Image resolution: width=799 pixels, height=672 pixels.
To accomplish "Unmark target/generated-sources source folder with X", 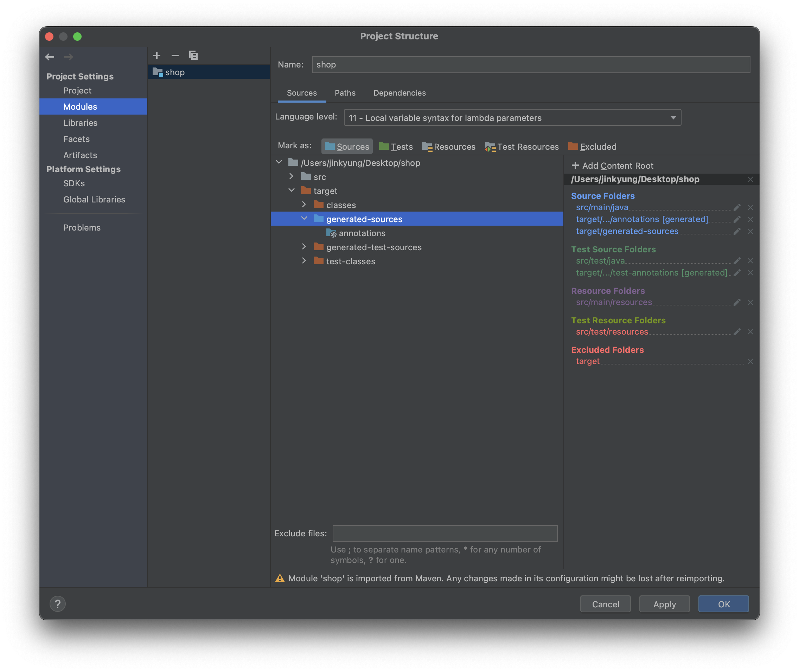I will coord(750,232).
